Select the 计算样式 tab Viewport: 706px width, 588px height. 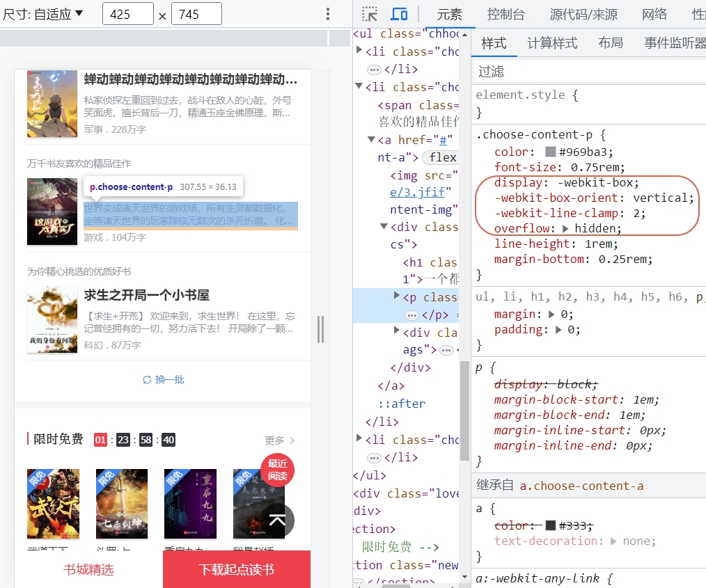pos(552,43)
